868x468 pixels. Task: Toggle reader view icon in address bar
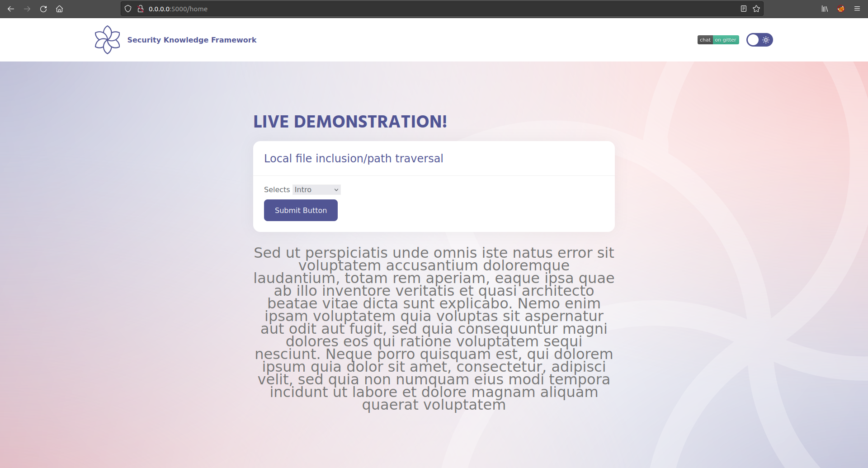coord(743,9)
